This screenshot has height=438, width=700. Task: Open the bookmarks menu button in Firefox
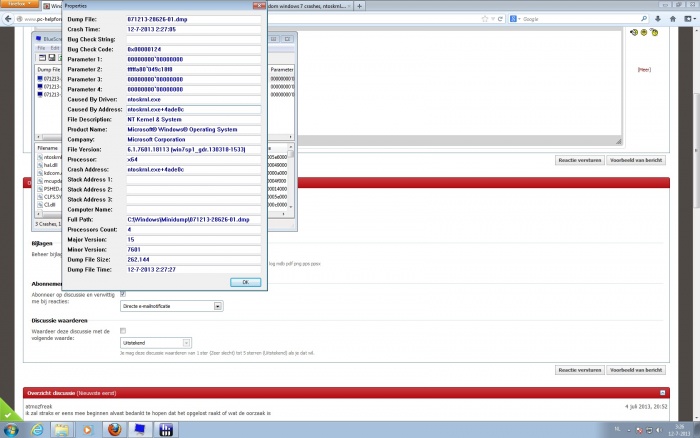[690, 19]
